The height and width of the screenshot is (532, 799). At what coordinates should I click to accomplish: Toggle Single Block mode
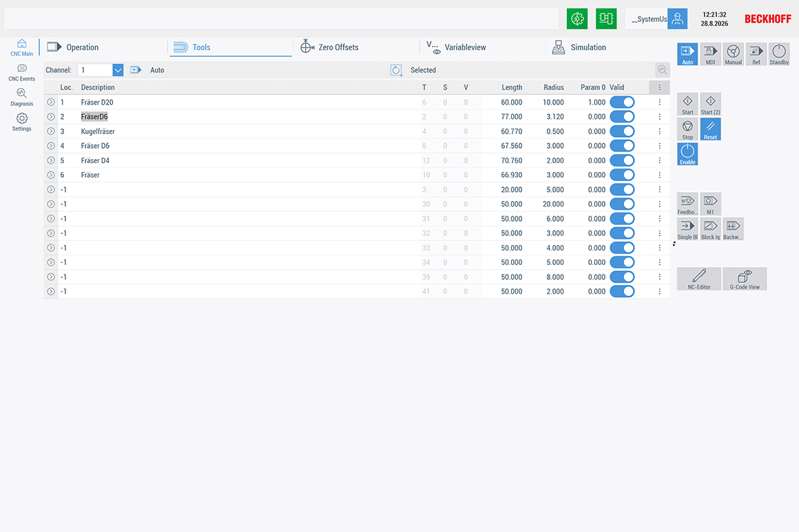pyautogui.click(x=687, y=228)
